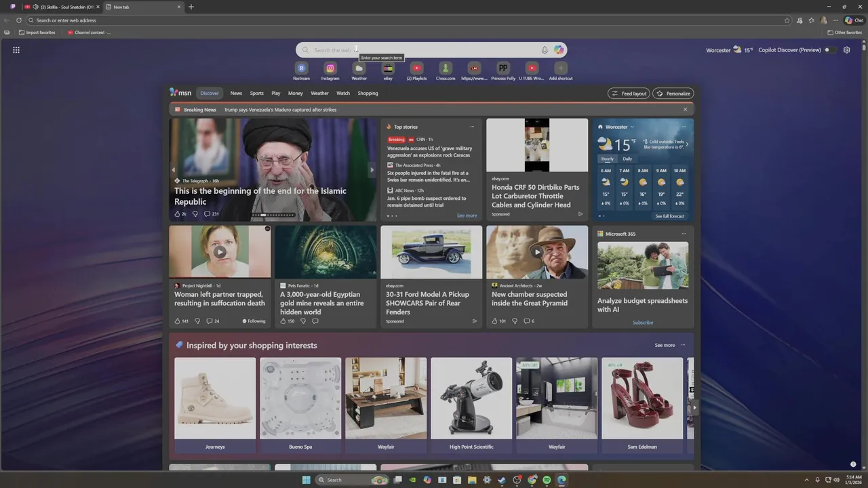
Task: Like the Islamic Republic story
Action: point(178,214)
